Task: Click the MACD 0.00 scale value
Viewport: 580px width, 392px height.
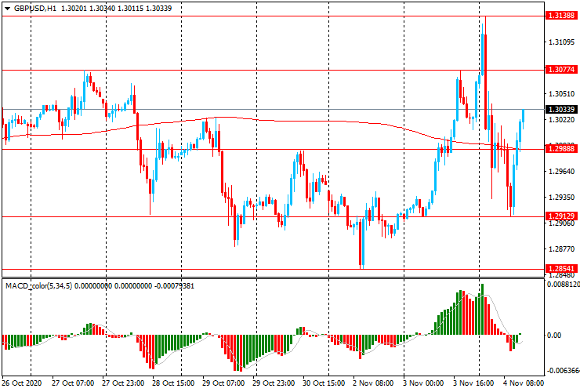Action: [x=553, y=336]
